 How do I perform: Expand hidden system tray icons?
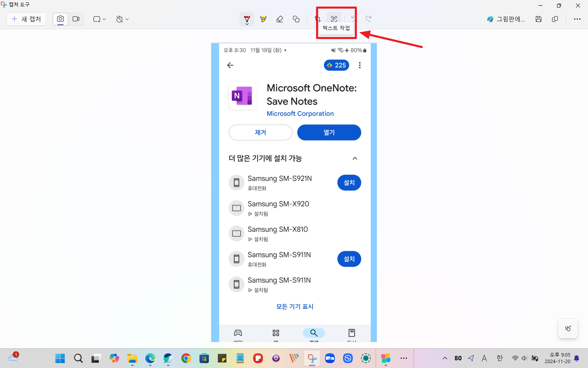445,358
